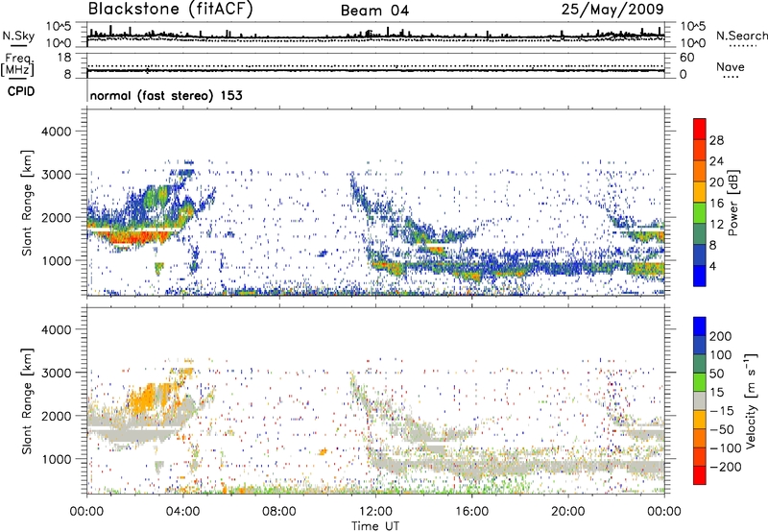
Task: Click the 'Blackstone (fitACF)' title text
Action: [x=170, y=10]
